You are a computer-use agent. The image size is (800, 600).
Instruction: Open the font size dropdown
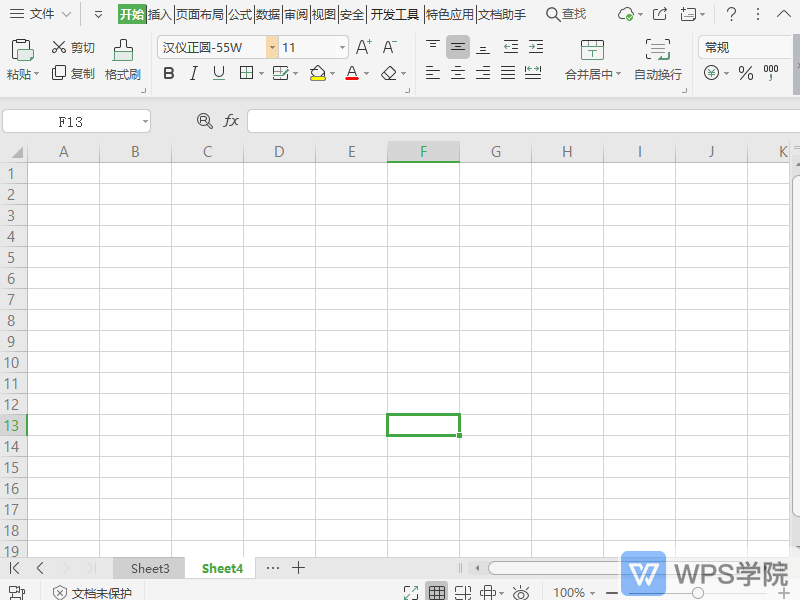pos(343,47)
